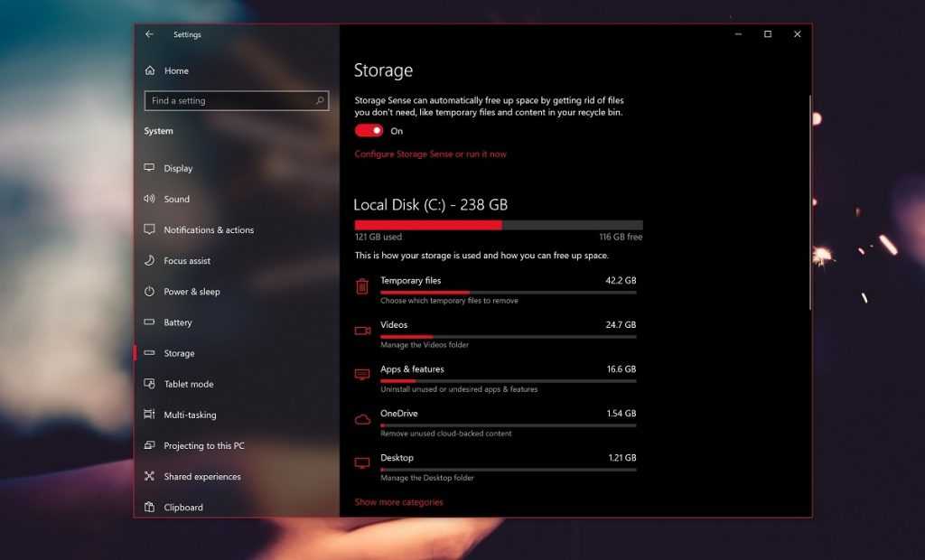Click the Display monitor icon
This screenshot has width=925, height=560.
150,168
